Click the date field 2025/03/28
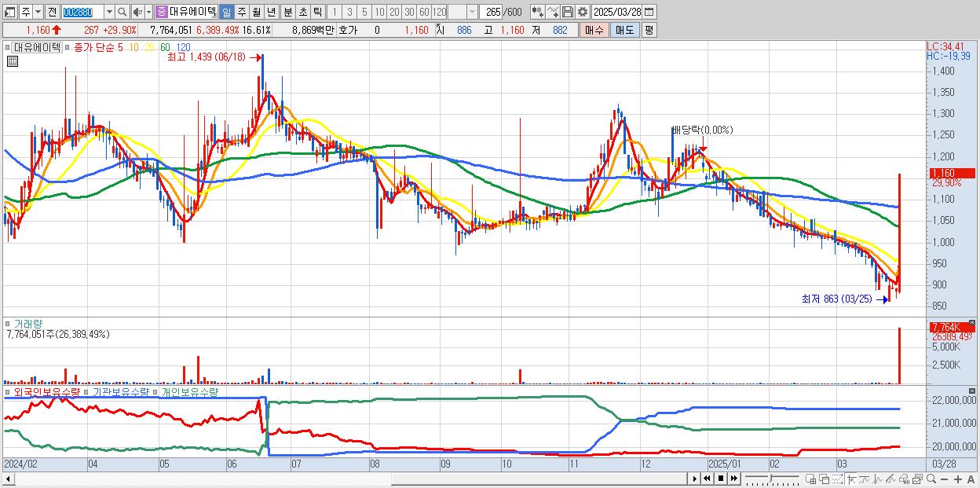This screenshot has width=980, height=488. click(x=617, y=12)
